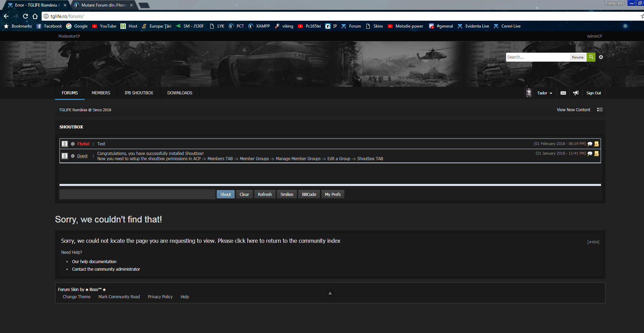Open the Google bookmark

pyautogui.click(x=77, y=26)
